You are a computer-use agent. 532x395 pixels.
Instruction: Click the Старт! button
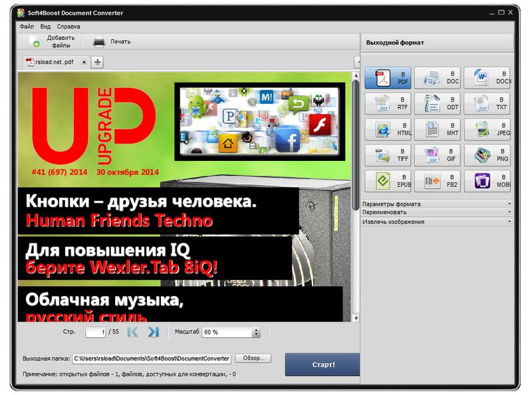(x=323, y=364)
